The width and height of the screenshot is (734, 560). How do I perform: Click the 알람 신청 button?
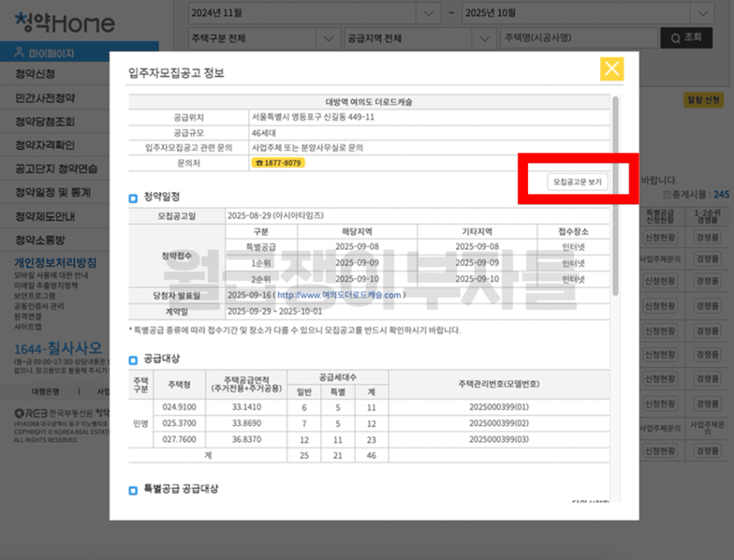(704, 100)
